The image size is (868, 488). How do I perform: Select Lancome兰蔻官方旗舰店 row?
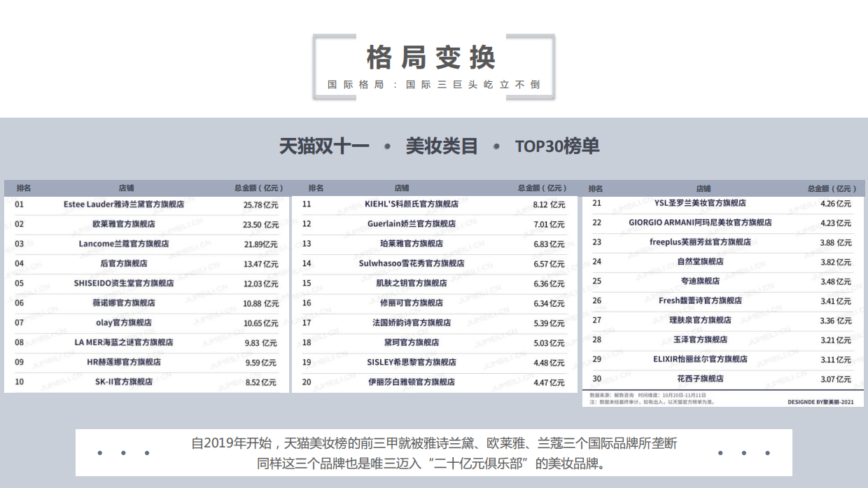[x=147, y=244]
